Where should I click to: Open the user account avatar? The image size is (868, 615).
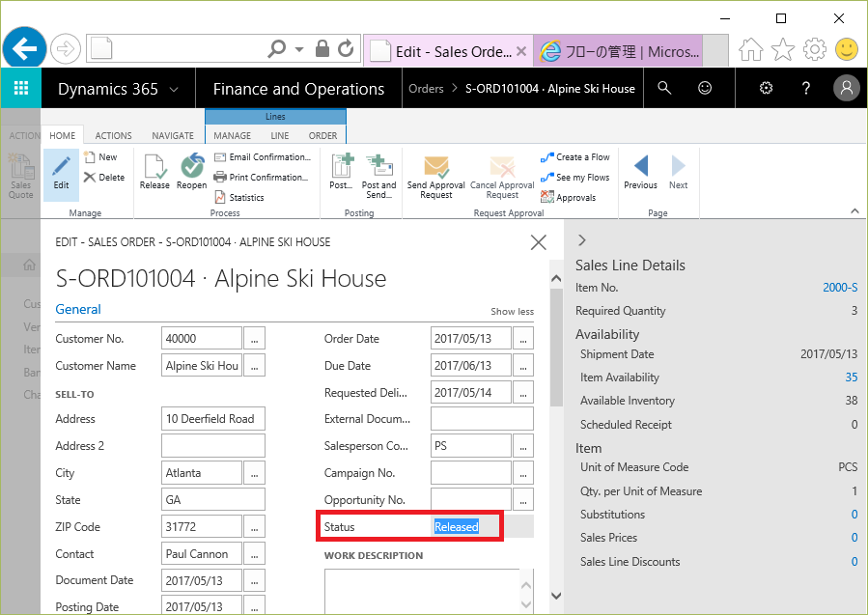[x=847, y=88]
